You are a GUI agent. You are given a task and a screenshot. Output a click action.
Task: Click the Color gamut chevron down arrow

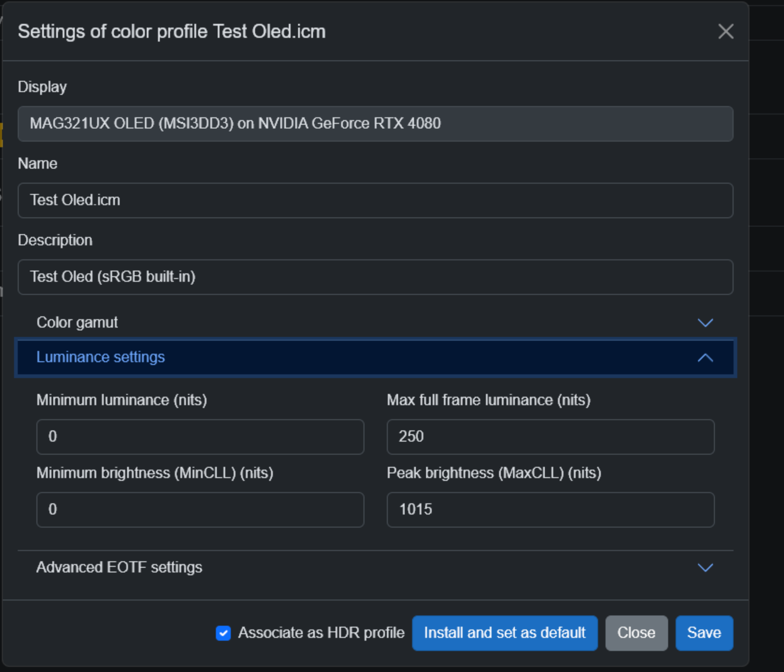click(705, 323)
